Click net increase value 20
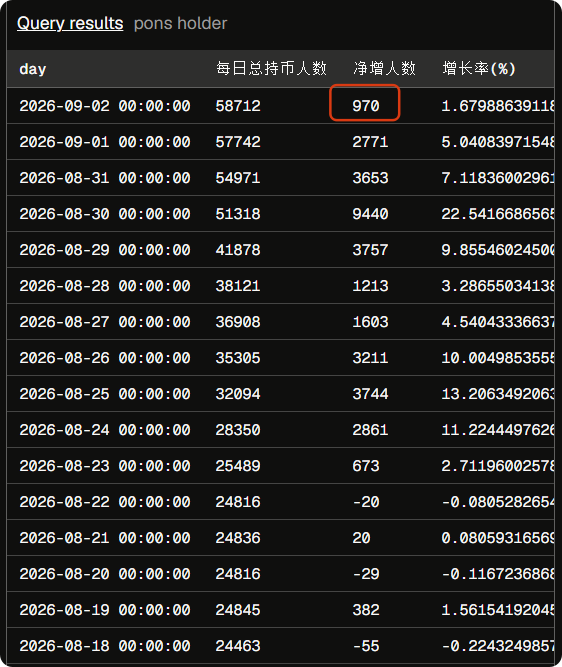Screen dimensions: 562x667 [x=361, y=538]
